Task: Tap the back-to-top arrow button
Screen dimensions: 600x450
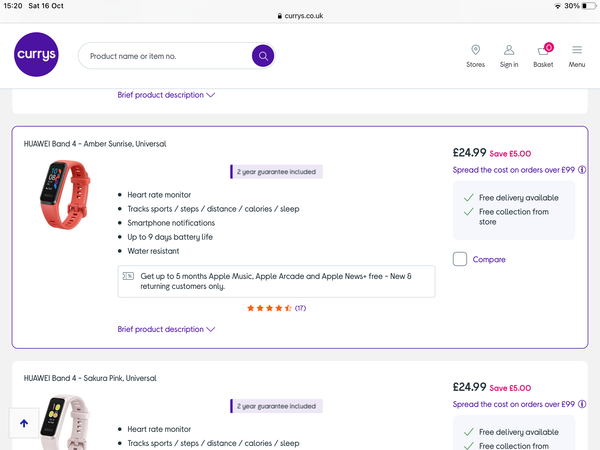Action: [x=24, y=423]
